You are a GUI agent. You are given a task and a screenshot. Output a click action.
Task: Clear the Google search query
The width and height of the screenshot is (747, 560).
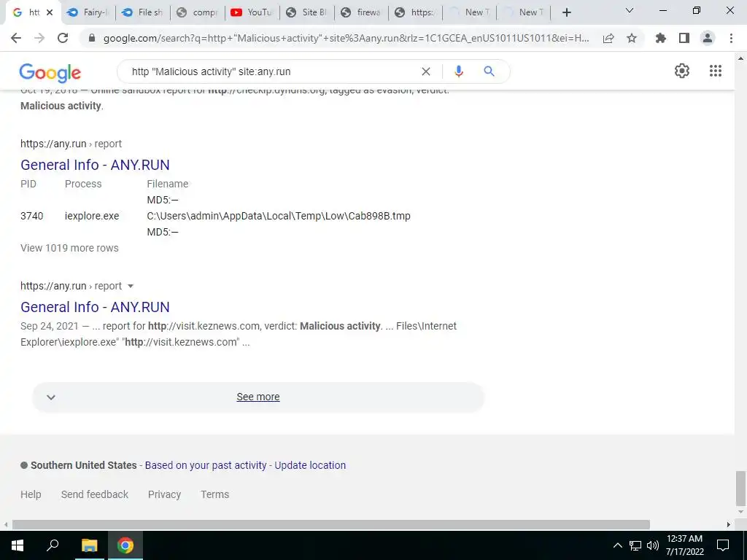coord(426,71)
